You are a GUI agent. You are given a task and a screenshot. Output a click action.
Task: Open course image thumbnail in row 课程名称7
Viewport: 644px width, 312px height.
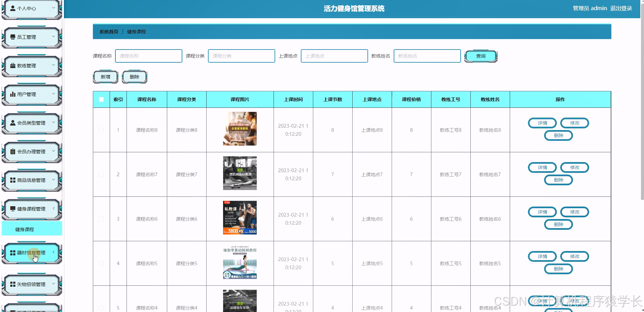click(240, 173)
